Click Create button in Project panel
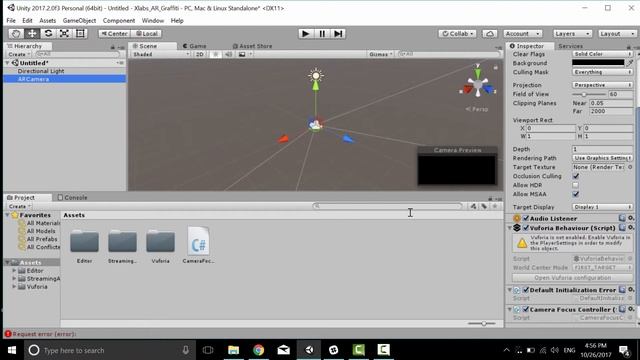 [x=19, y=206]
